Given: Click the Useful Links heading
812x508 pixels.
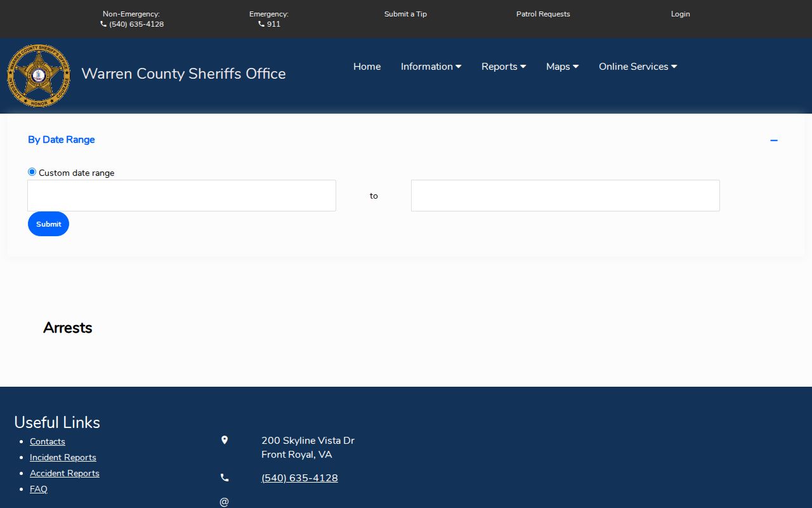Looking at the screenshot, I should pos(57,422).
